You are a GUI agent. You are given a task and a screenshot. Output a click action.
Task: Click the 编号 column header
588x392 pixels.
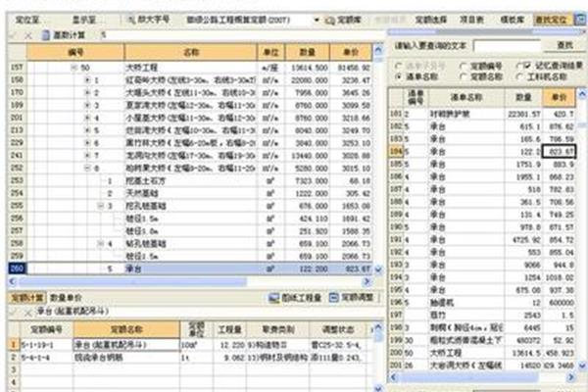75,52
